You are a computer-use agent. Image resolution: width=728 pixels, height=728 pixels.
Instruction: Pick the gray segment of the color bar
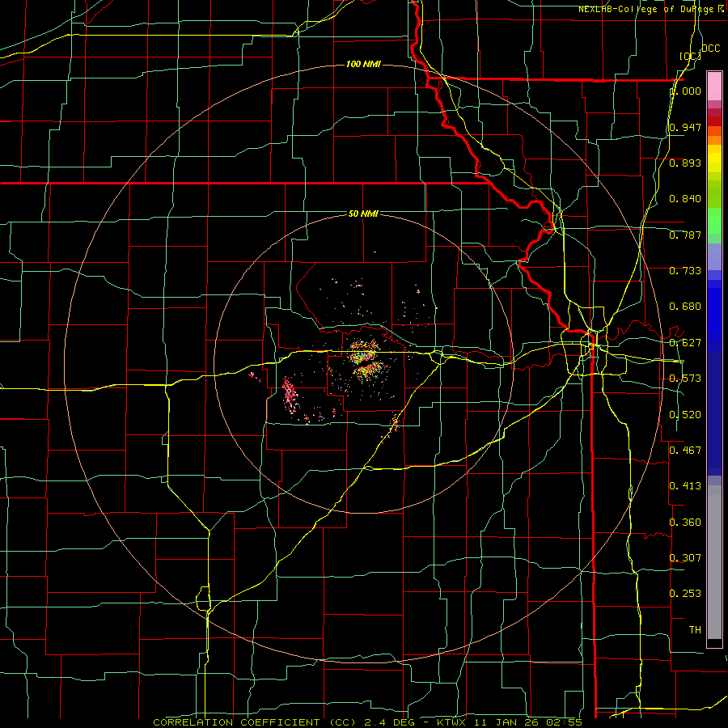point(714,562)
